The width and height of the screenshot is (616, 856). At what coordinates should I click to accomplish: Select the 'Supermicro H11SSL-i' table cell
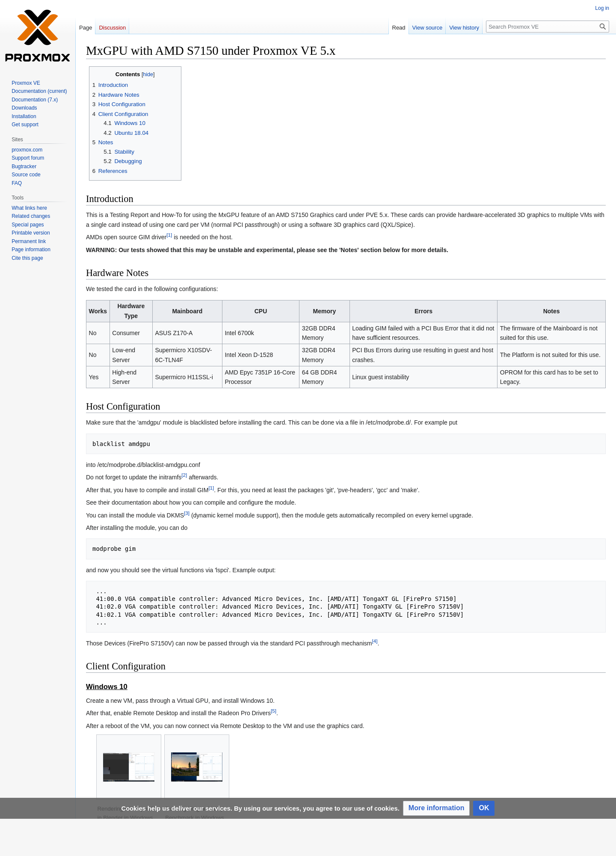pos(187,377)
